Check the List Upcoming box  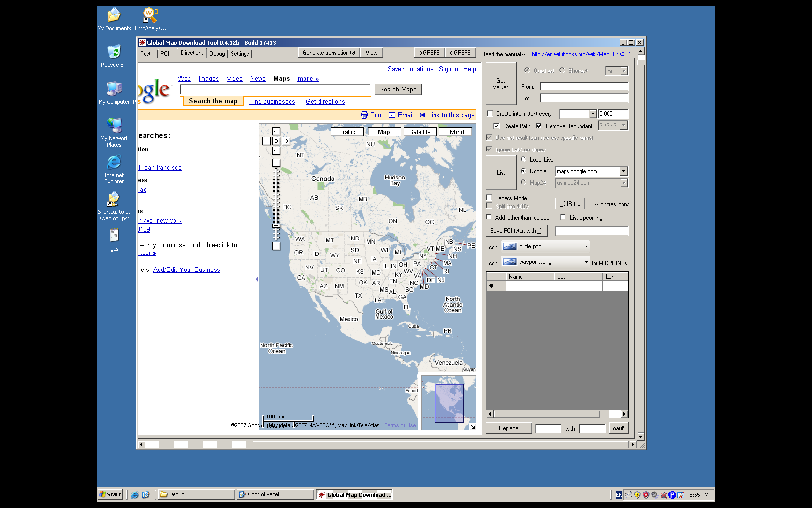(563, 217)
